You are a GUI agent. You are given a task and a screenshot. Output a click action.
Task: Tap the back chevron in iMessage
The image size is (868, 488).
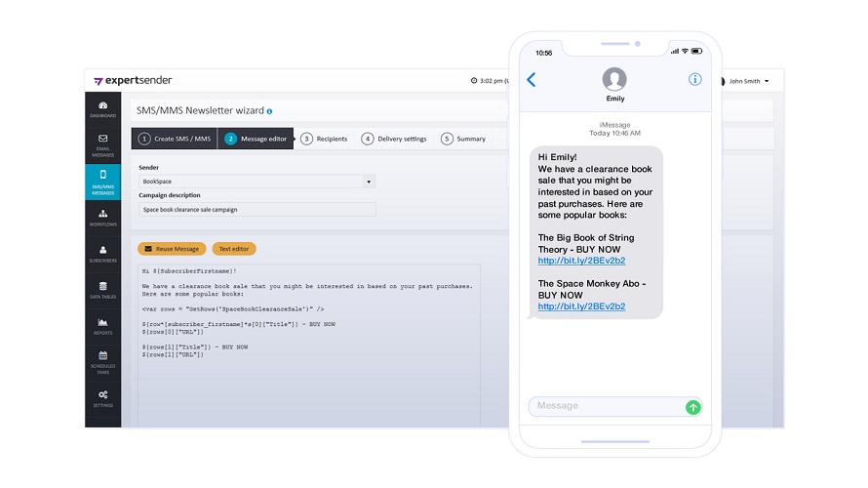pos(532,80)
